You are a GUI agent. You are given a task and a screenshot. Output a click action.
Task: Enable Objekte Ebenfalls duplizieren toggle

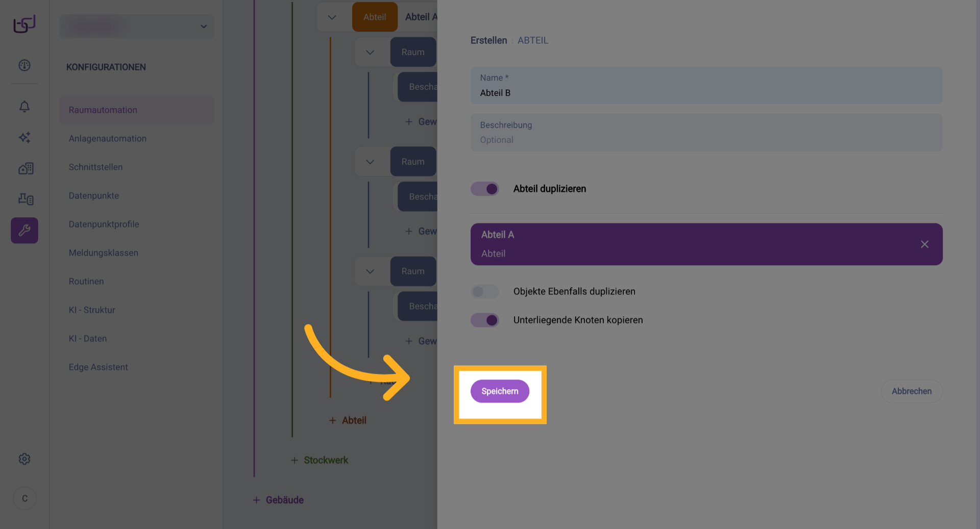click(485, 291)
